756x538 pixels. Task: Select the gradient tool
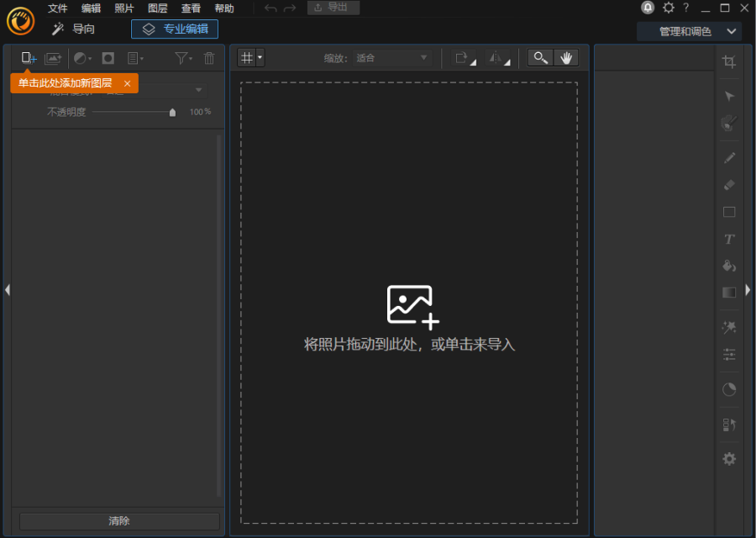click(x=729, y=293)
